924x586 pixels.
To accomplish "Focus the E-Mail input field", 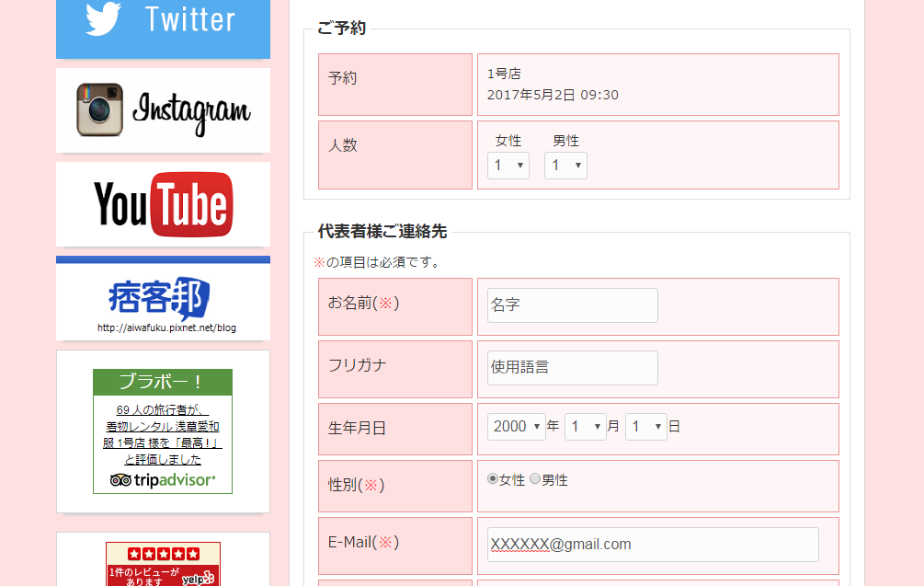I will [653, 545].
